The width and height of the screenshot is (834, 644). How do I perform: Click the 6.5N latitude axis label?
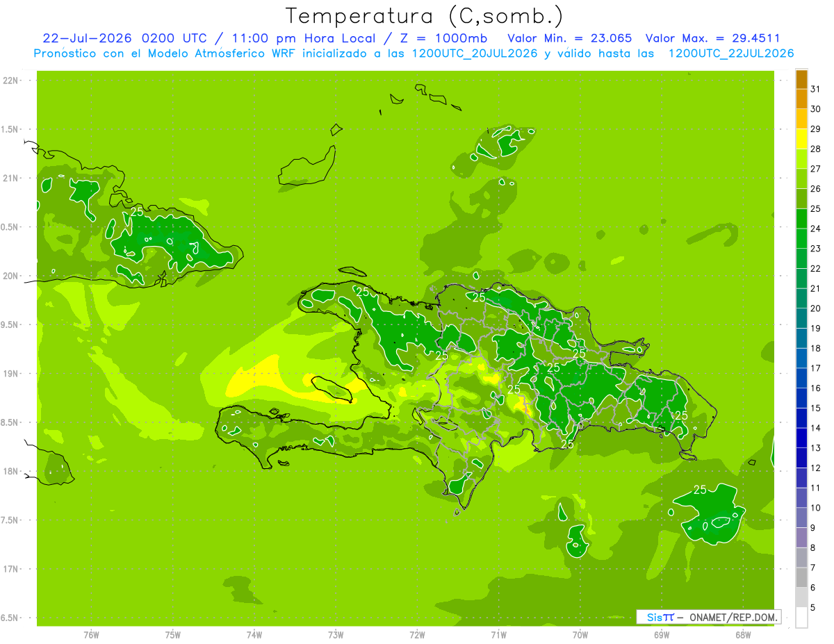pyautogui.click(x=10, y=618)
